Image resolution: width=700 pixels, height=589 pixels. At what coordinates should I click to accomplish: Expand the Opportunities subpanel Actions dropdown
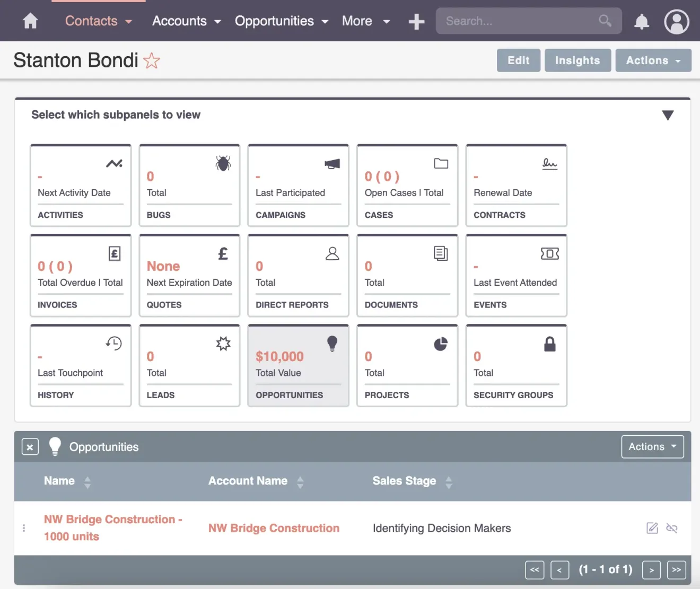click(x=652, y=447)
